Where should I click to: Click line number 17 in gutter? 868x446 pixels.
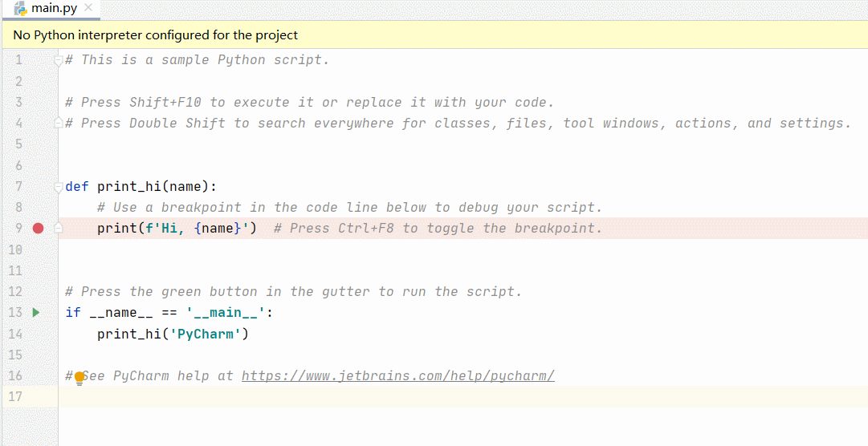click(15, 397)
